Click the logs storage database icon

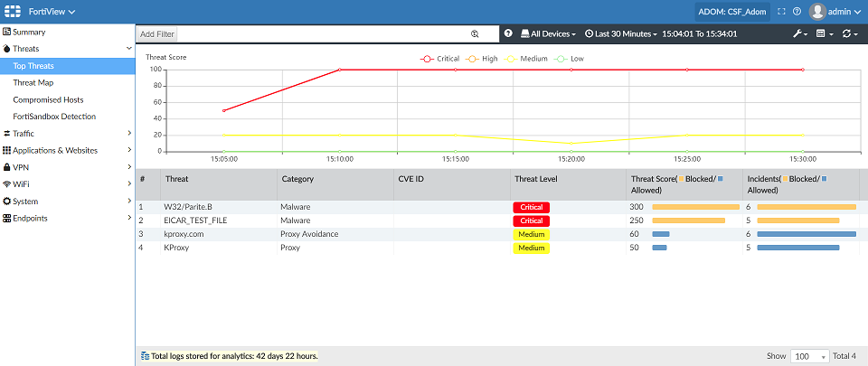[x=145, y=355]
